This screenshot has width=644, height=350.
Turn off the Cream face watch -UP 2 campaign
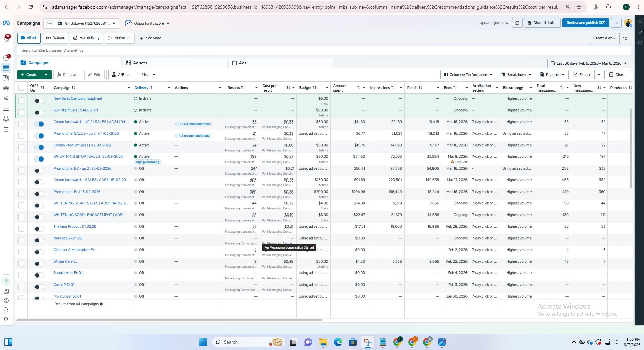(39, 124)
